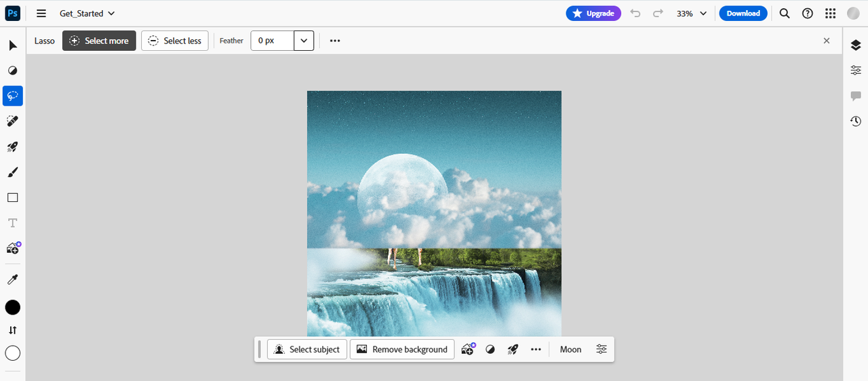Open the search magnifier
Viewport: 868px width, 381px height.
pos(785,14)
